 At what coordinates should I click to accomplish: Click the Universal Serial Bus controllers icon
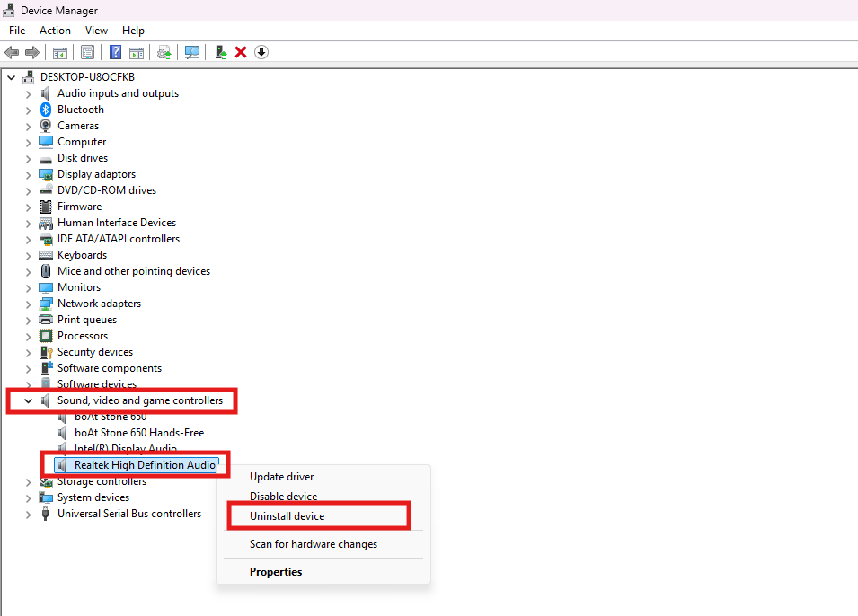(x=46, y=514)
